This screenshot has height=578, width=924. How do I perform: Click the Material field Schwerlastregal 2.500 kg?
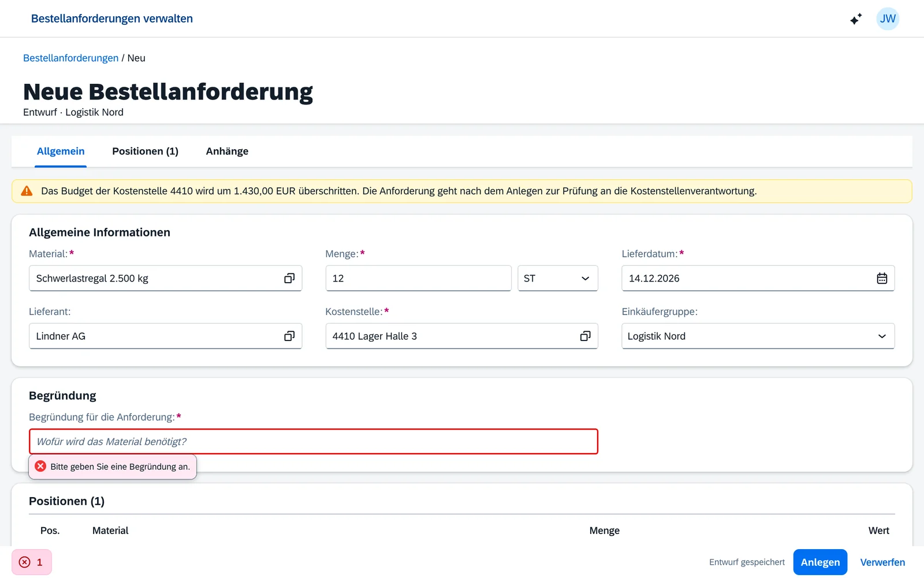165,279
